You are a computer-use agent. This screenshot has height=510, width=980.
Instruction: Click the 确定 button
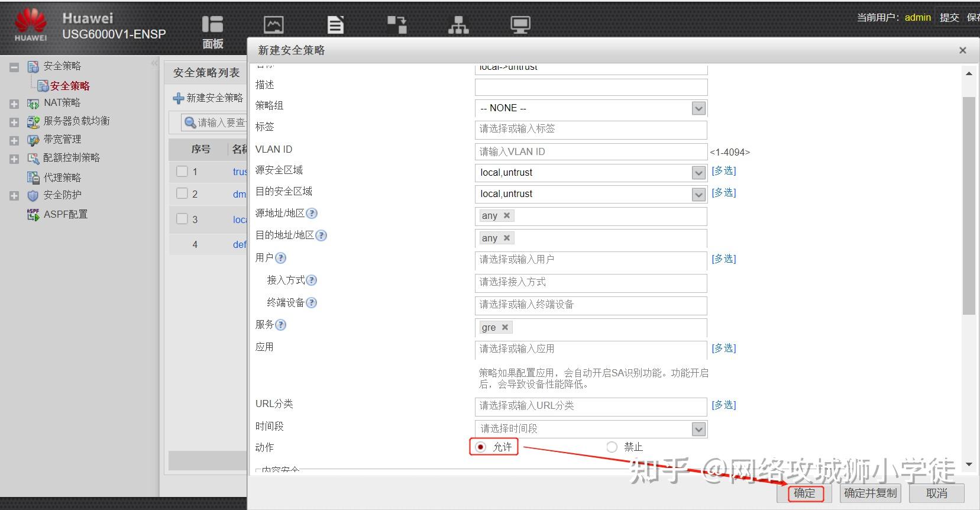coord(806,493)
